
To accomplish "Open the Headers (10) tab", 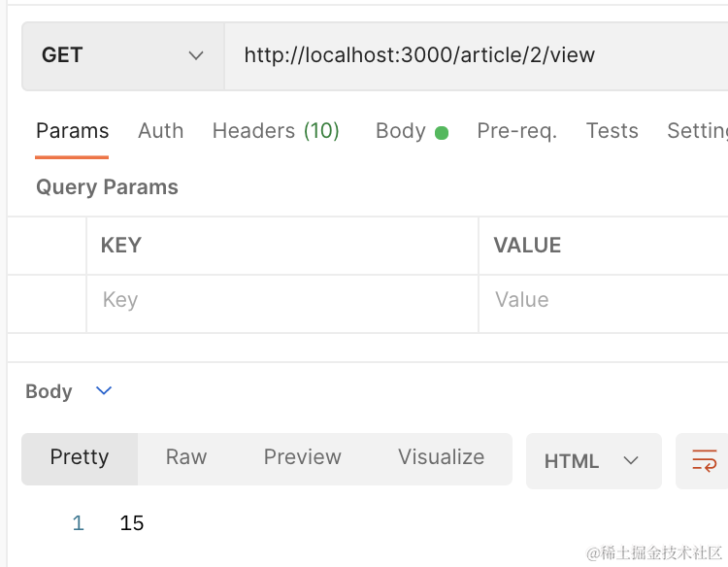I will [x=276, y=131].
